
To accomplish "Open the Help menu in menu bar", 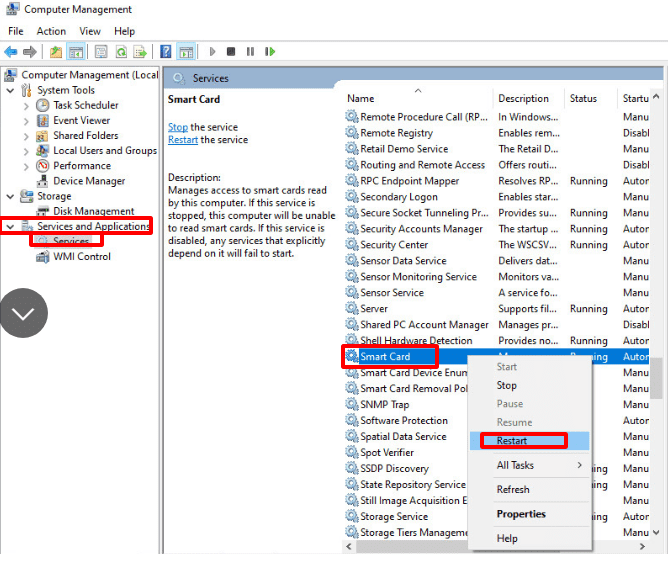I will point(124,31).
